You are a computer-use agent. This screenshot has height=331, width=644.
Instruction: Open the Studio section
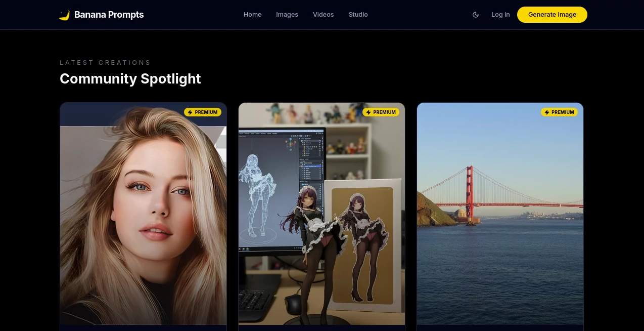[x=358, y=15]
